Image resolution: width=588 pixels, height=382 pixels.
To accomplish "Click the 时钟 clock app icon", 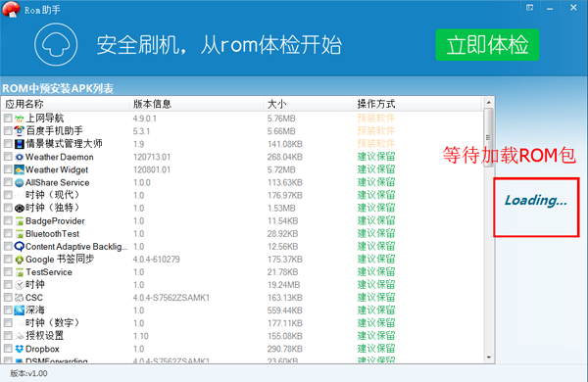I will pyautogui.click(x=20, y=285).
